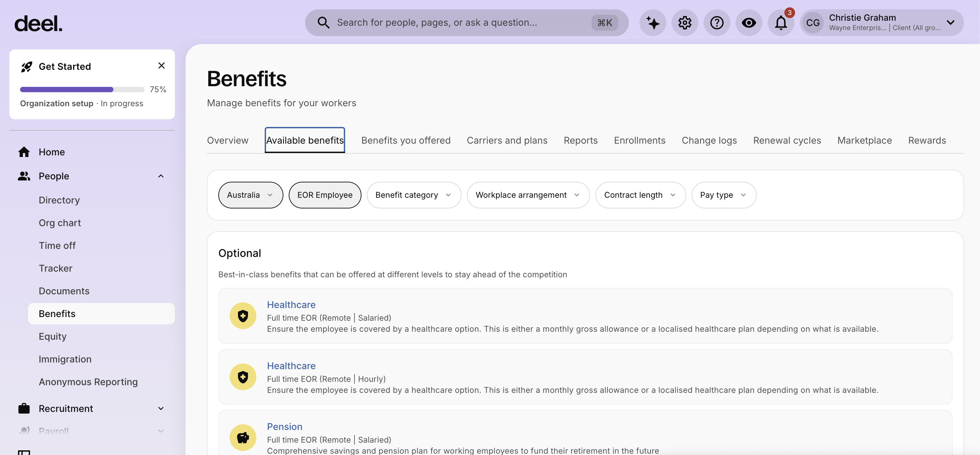This screenshot has width=980, height=455.
Task: Switch to the Marketplace tab
Action: click(x=865, y=140)
